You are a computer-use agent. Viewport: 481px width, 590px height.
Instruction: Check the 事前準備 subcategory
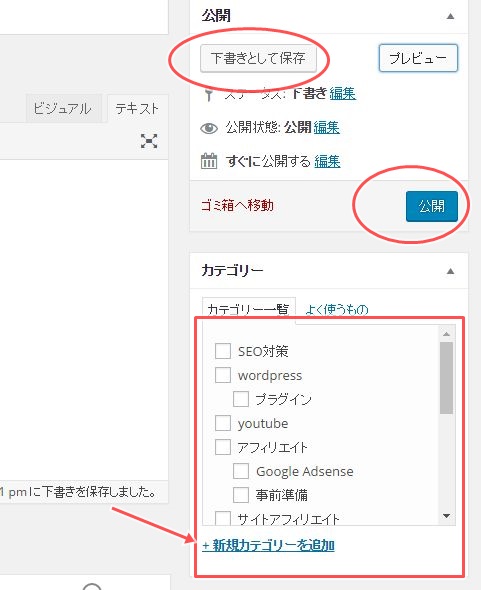click(241, 495)
